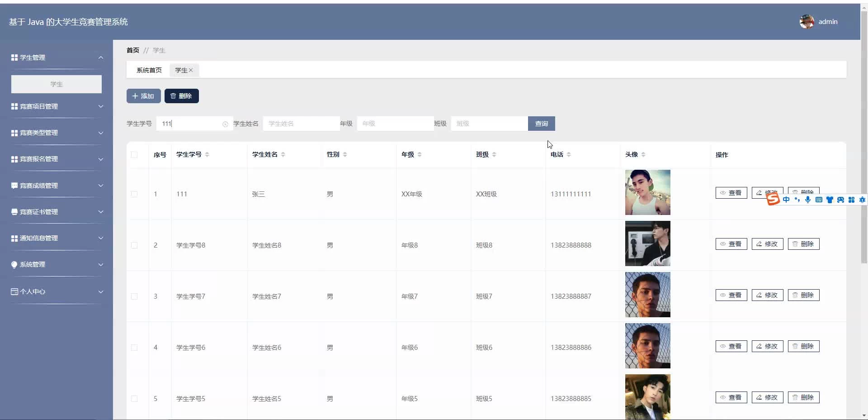The height and width of the screenshot is (420, 868).
Task: Sort by 学生学号 column sort icon
Action: click(x=207, y=155)
